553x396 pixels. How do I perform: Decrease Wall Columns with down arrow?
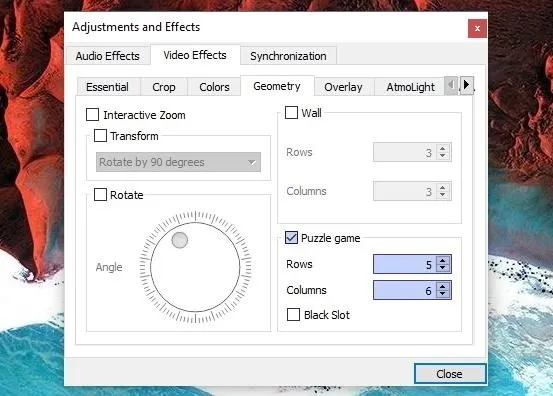[x=443, y=195]
